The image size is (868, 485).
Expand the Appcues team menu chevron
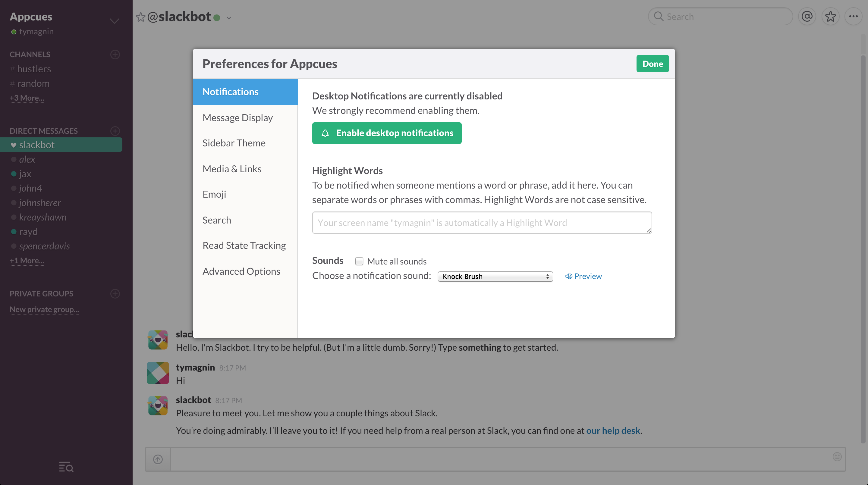coord(114,21)
